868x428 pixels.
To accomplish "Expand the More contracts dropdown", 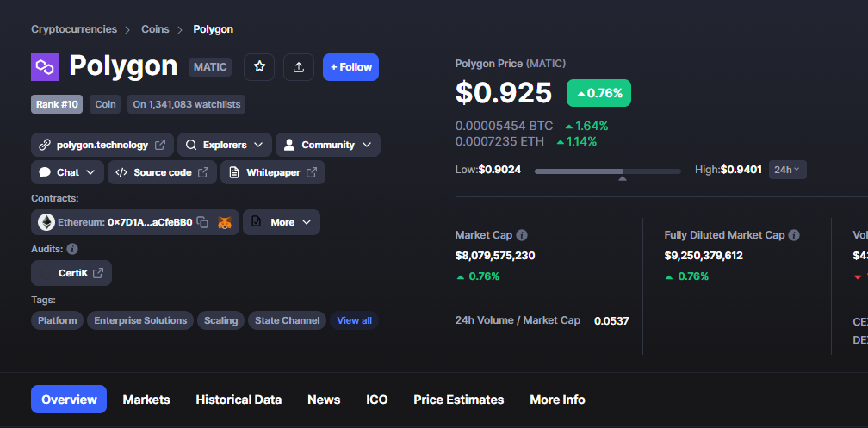I will pyautogui.click(x=282, y=222).
